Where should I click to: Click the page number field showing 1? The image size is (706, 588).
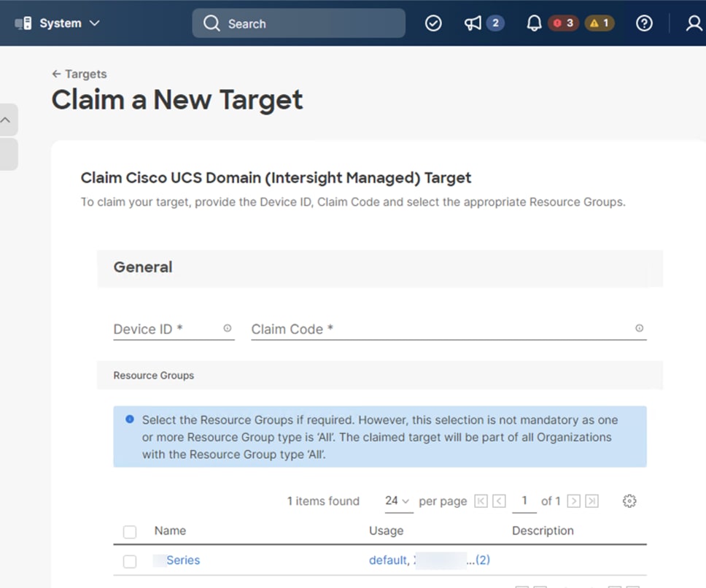coord(524,500)
